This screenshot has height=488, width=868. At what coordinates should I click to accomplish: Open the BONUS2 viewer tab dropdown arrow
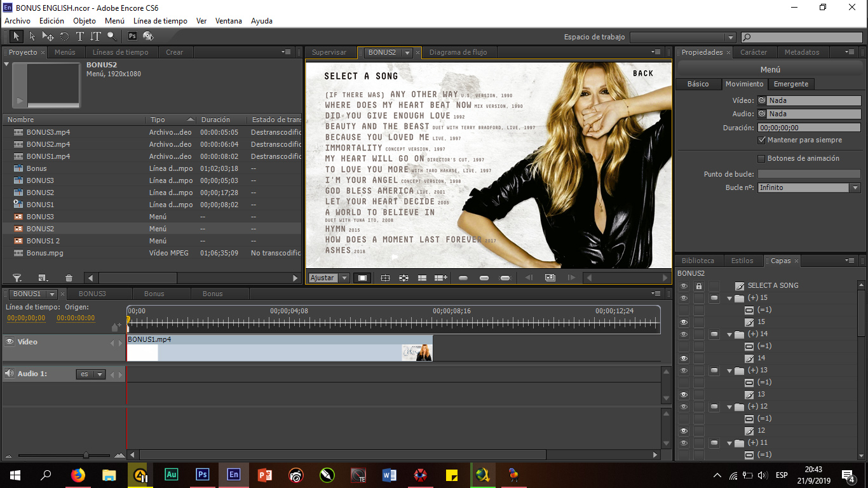pos(407,53)
